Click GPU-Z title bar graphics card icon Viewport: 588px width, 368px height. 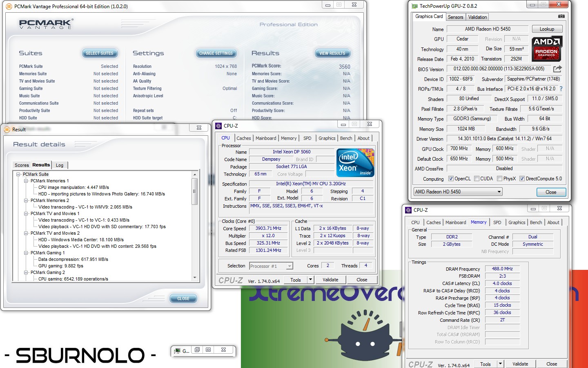pos(414,6)
